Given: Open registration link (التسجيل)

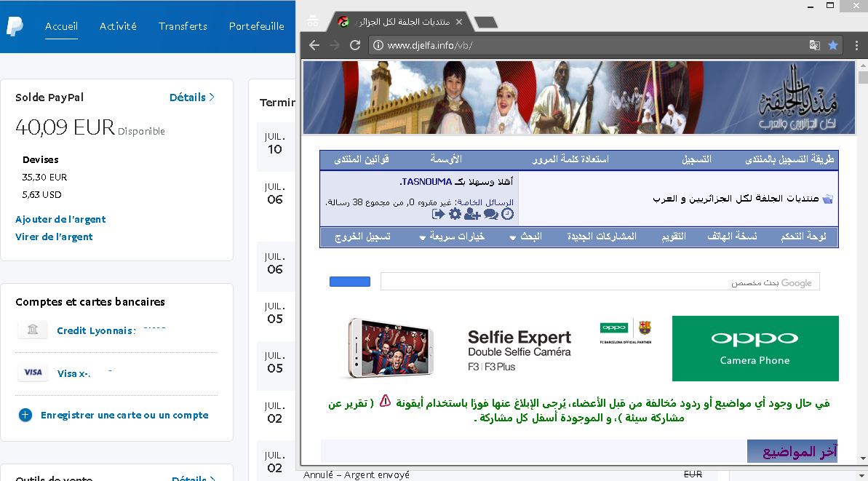Looking at the screenshot, I should [x=696, y=159].
